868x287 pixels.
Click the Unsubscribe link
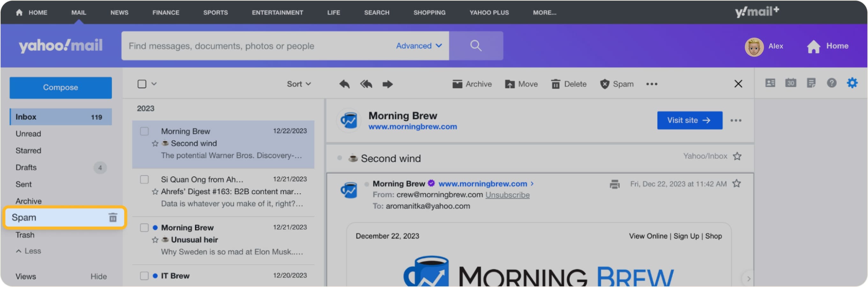click(x=507, y=195)
